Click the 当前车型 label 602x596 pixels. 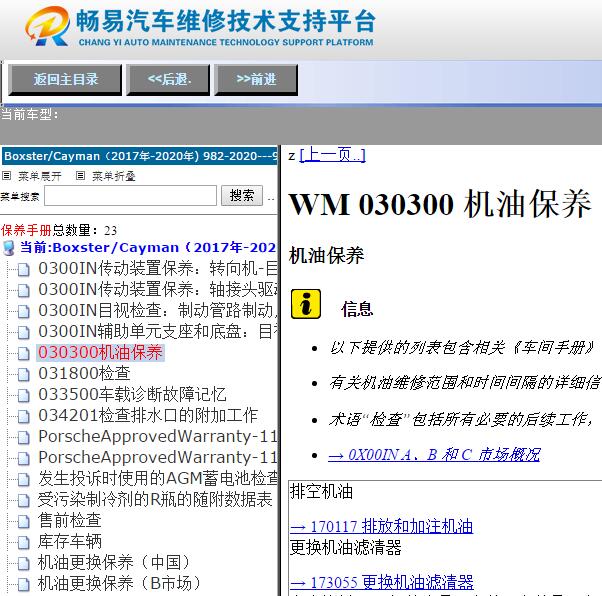click(30, 114)
